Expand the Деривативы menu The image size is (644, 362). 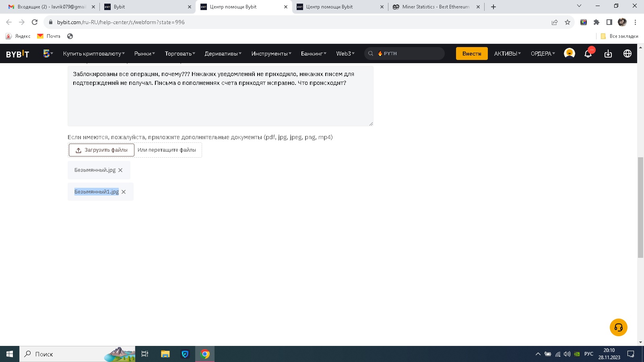coord(223,53)
